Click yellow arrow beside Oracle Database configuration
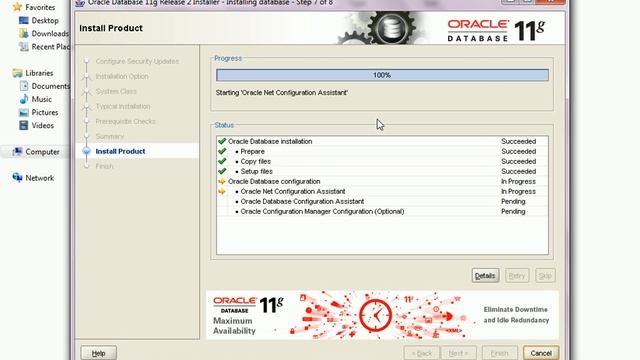This screenshot has width=640, height=360. (222, 181)
